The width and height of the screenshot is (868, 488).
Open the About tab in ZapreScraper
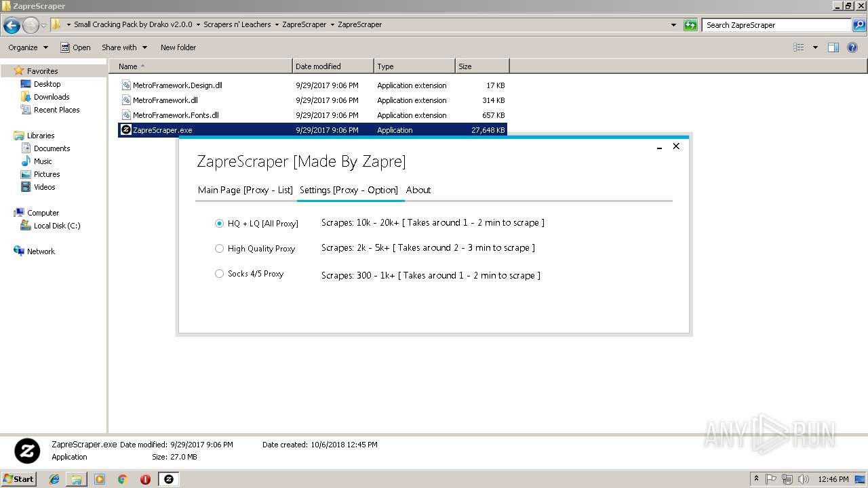click(418, 190)
